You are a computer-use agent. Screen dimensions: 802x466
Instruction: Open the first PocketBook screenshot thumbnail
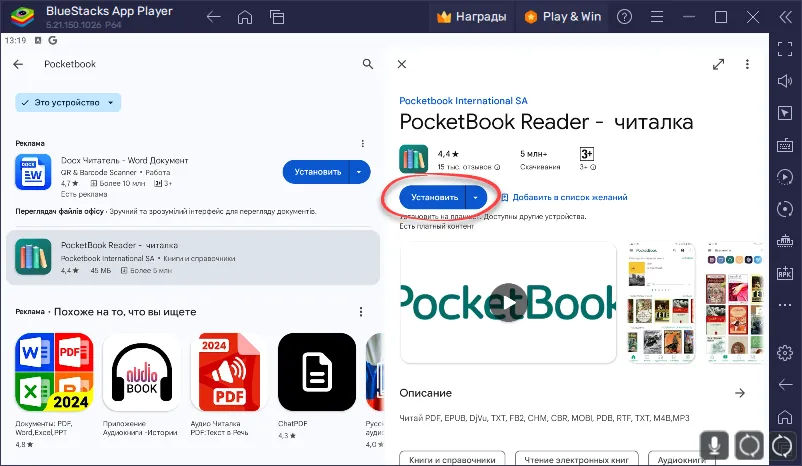[x=661, y=303]
